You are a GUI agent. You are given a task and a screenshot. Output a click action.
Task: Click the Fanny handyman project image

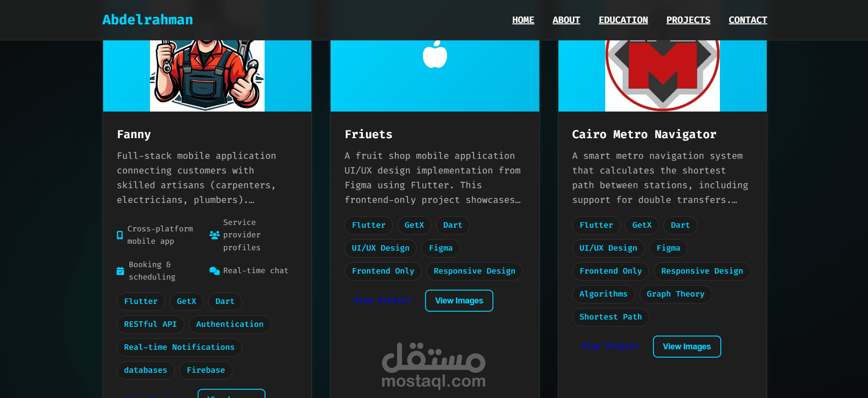click(207, 76)
